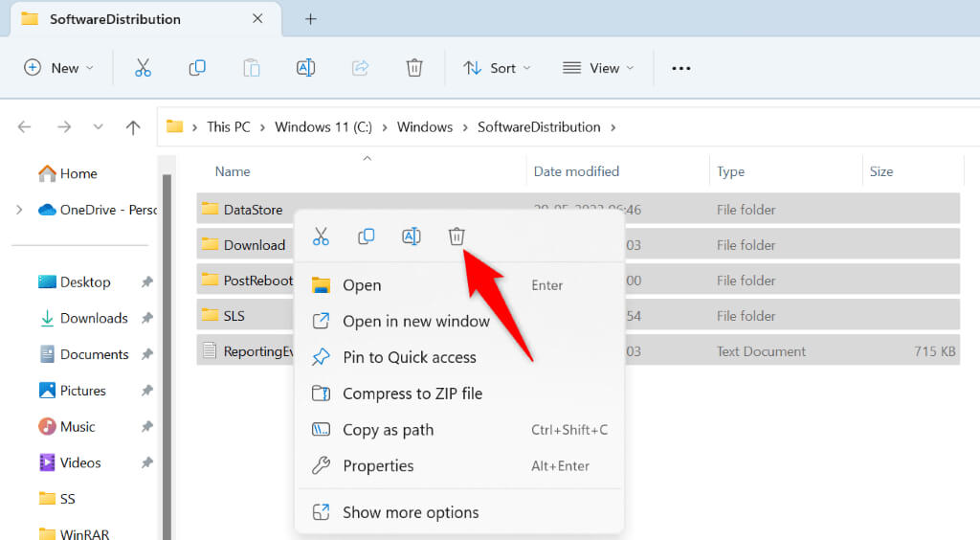
Task: Open Downloads in the navigation pane
Action: click(94, 318)
